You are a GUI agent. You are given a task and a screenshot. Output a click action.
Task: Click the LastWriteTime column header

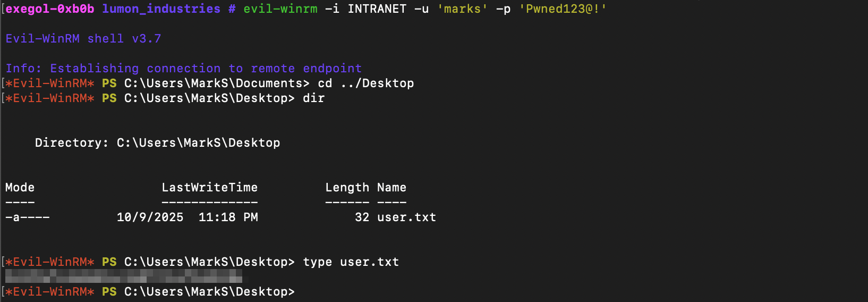(209, 188)
